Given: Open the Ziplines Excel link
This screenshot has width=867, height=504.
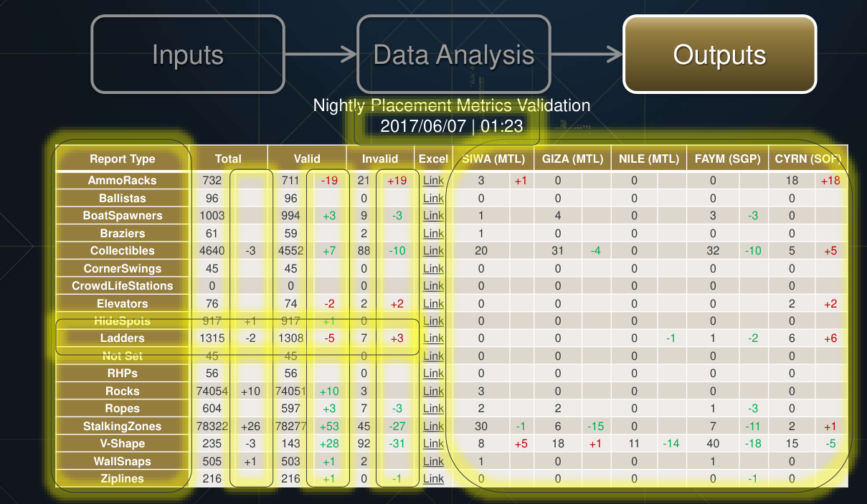Looking at the screenshot, I should (433, 479).
